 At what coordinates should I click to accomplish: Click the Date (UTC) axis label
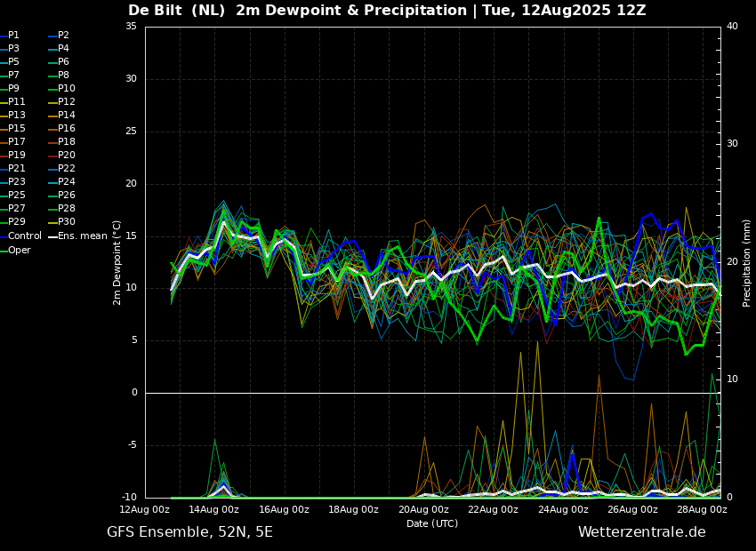point(432,524)
